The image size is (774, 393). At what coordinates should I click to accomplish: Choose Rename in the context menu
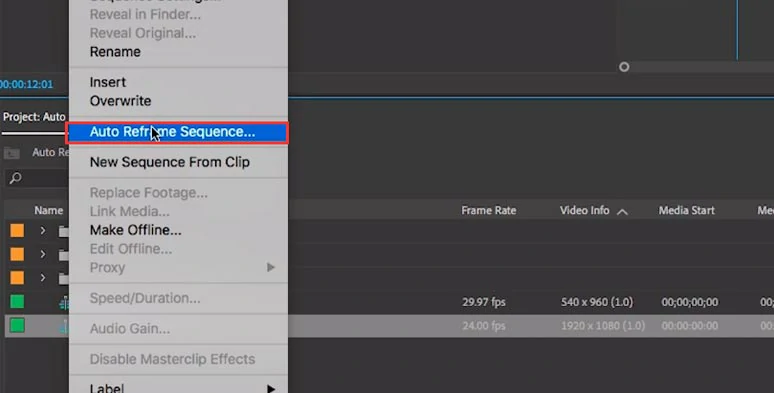coord(115,52)
